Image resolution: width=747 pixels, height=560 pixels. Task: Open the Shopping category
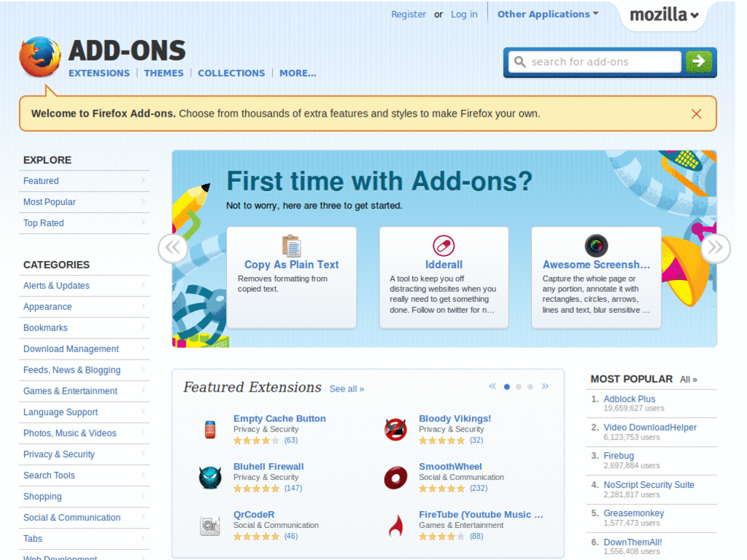click(84, 496)
